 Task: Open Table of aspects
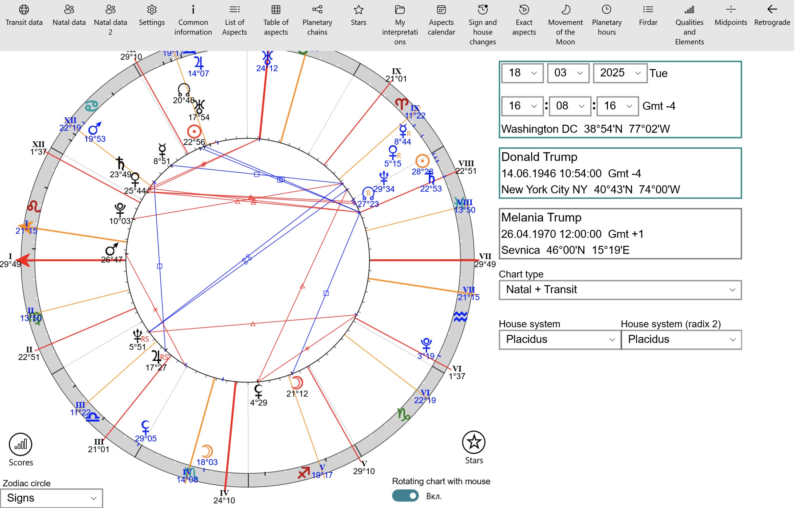tap(276, 20)
